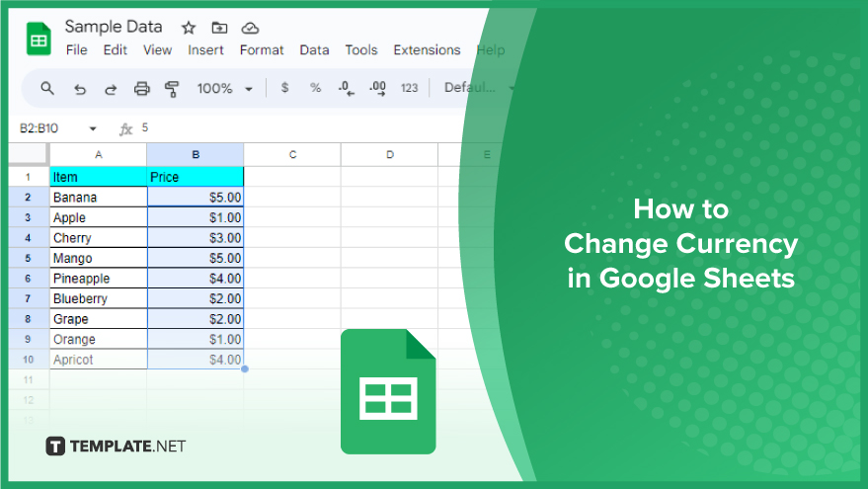Select row 1 header
868x489 pixels.
coord(29,177)
